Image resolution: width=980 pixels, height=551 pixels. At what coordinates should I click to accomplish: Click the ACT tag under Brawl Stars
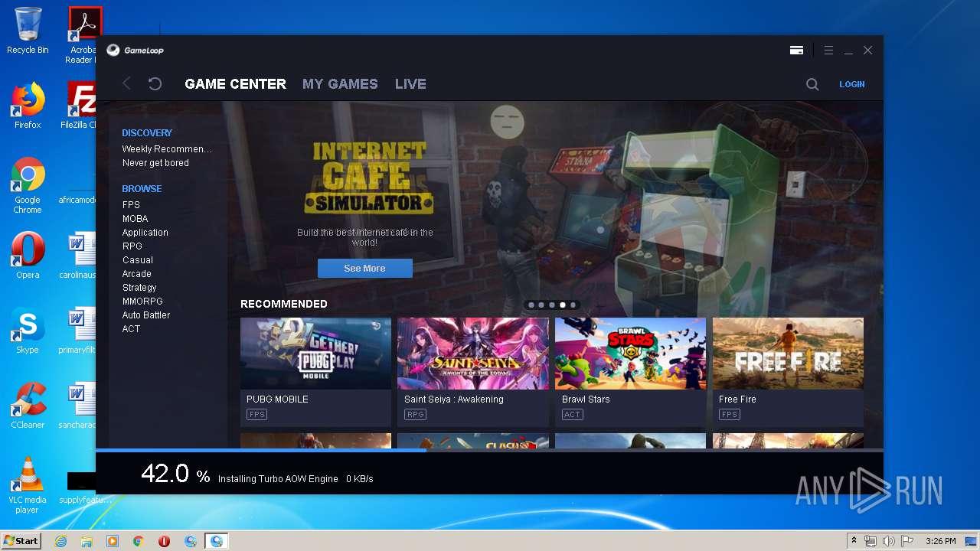(x=572, y=415)
